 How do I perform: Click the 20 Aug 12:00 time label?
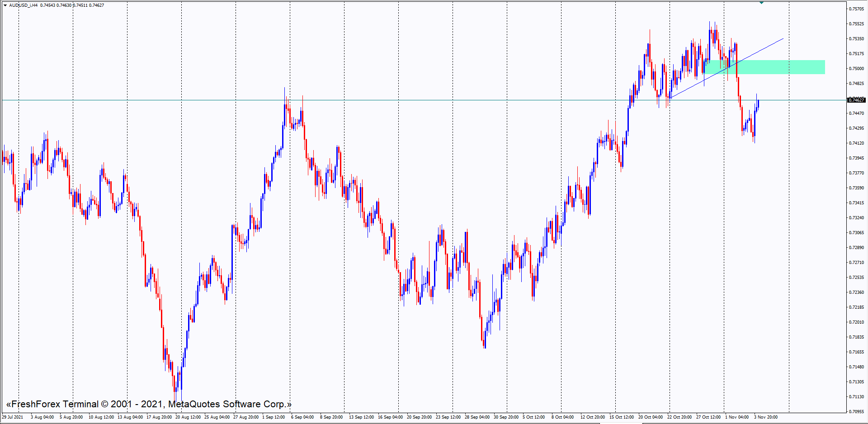click(188, 417)
